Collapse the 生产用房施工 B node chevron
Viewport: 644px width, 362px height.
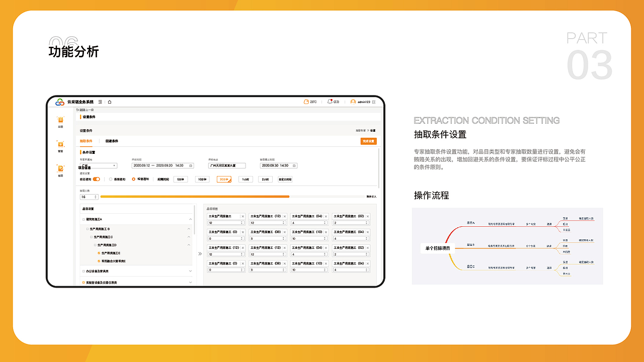189,229
